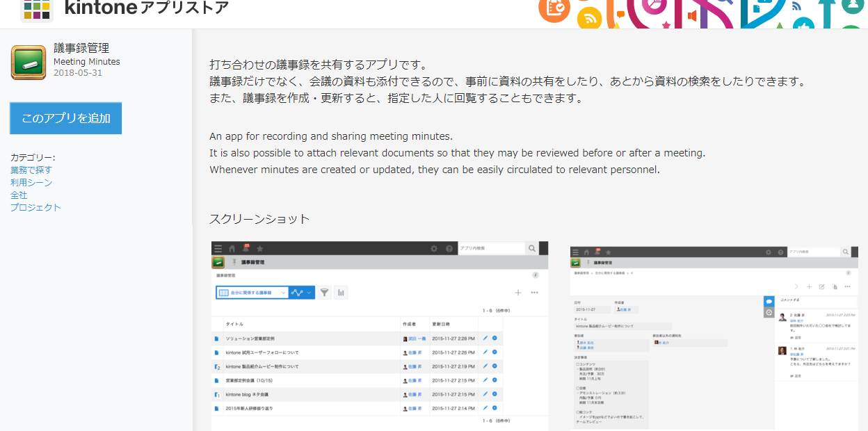Click the このアプリを追加 button

(x=66, y=118)
